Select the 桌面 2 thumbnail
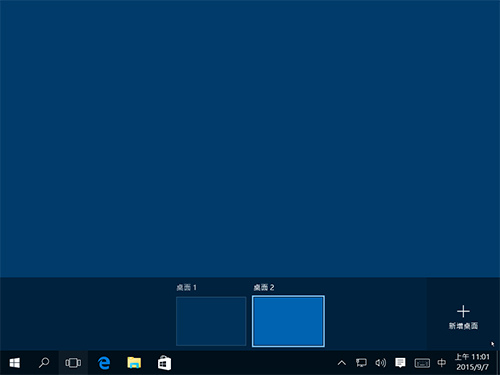Image resolution: width=500 pixels, height=375 pixels. (x=288, y=321)
